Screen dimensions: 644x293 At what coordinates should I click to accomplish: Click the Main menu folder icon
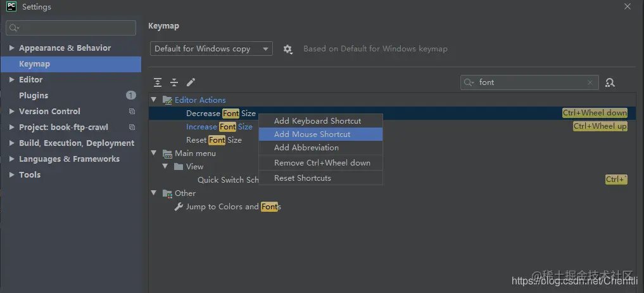click(x=167, y=153)
